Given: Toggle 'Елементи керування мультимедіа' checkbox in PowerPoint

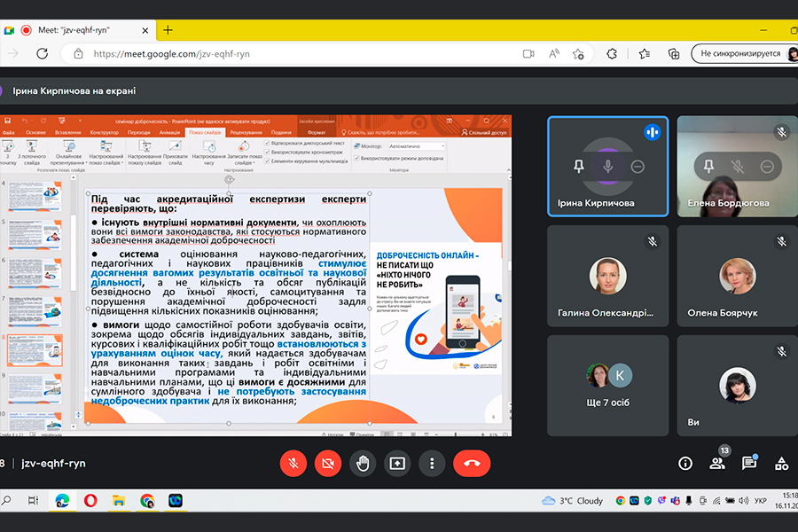Looking at the screenshot, I should [x=306, y=160].
